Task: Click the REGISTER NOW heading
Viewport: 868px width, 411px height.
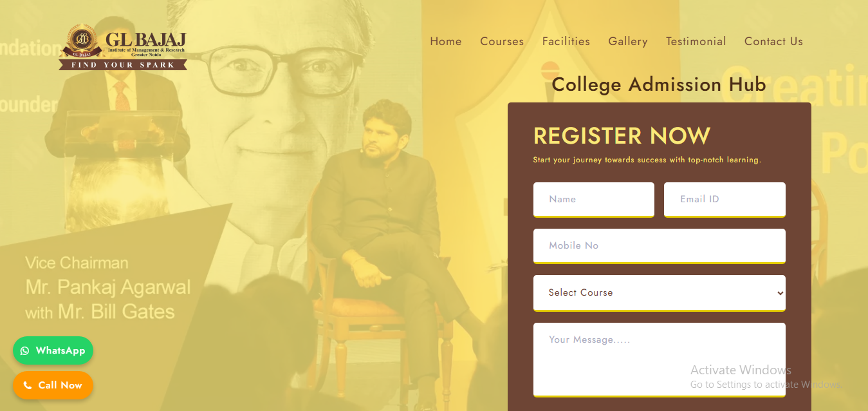Action: [621, 135]
